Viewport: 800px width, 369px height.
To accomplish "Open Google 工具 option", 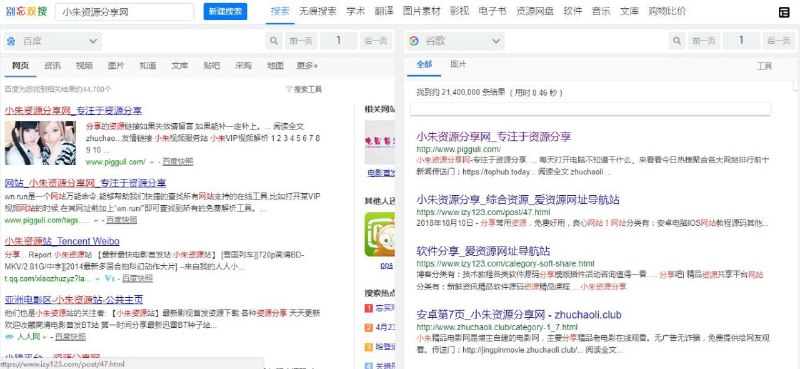I will [x=764, y=66].
